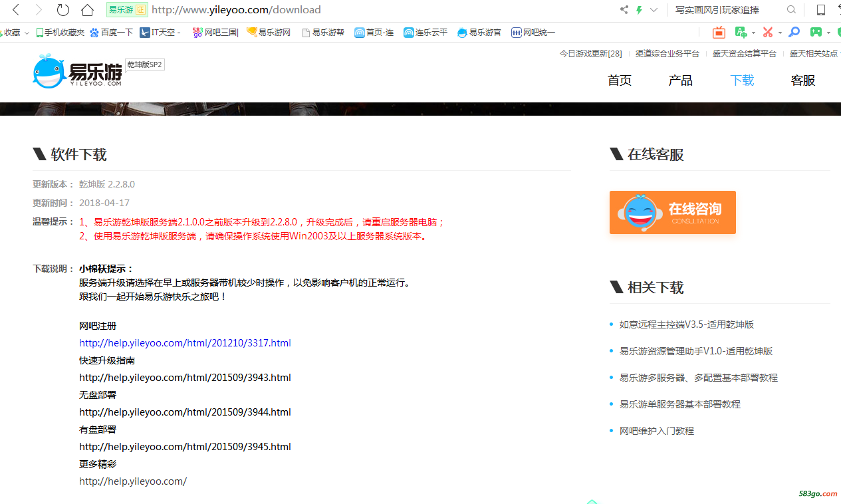This screenshot has width=841, height=504.
Task: Open the 百度一下 bookmark
Action: (x=112, y=32)
